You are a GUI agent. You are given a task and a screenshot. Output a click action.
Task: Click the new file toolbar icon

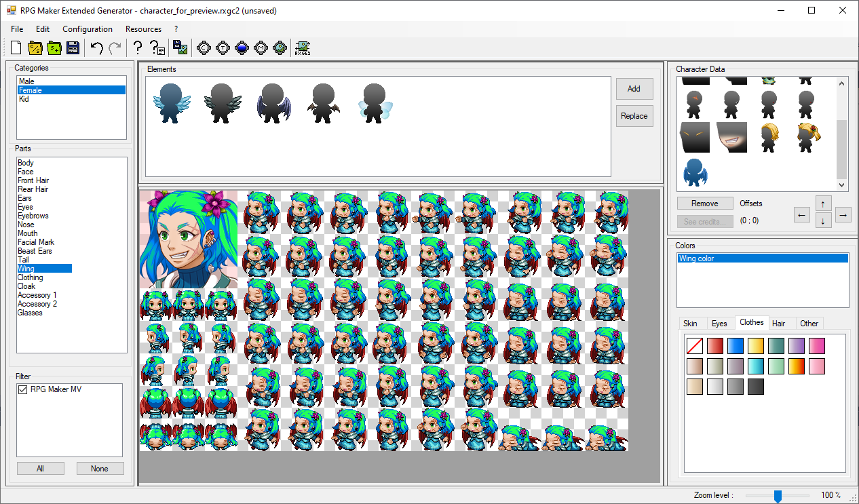point(16,47)
